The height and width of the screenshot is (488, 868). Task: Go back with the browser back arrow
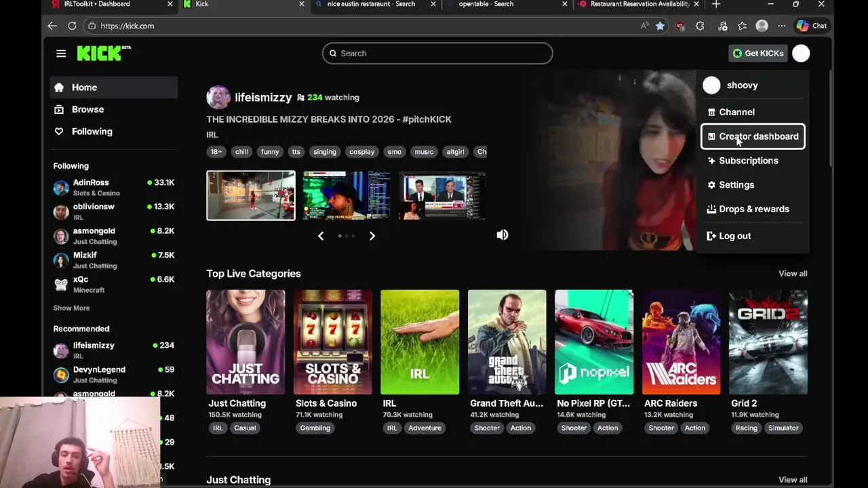click(52, 26)
